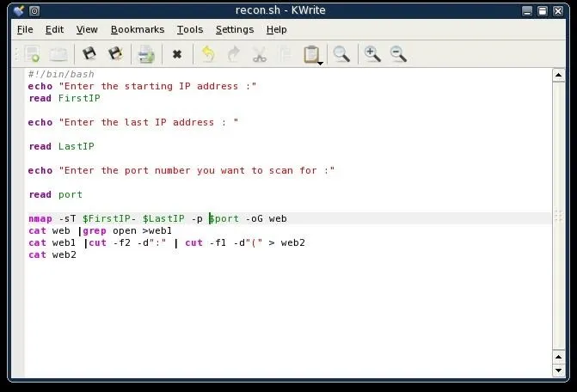Click 'Enter the last IP address' string
The height and width of the screenshot is (392, 577).
click(x=148, y=122)
